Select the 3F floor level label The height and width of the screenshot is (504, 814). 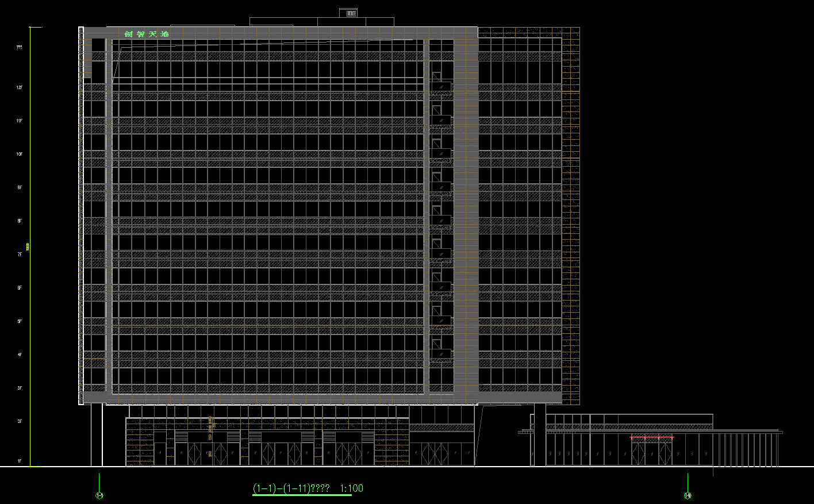point(20,388)
